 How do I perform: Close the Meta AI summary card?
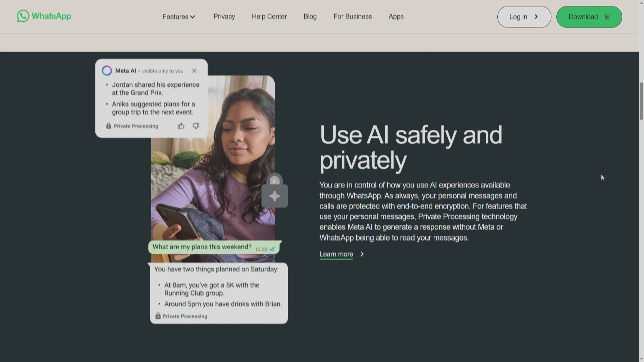click(194, 71)
